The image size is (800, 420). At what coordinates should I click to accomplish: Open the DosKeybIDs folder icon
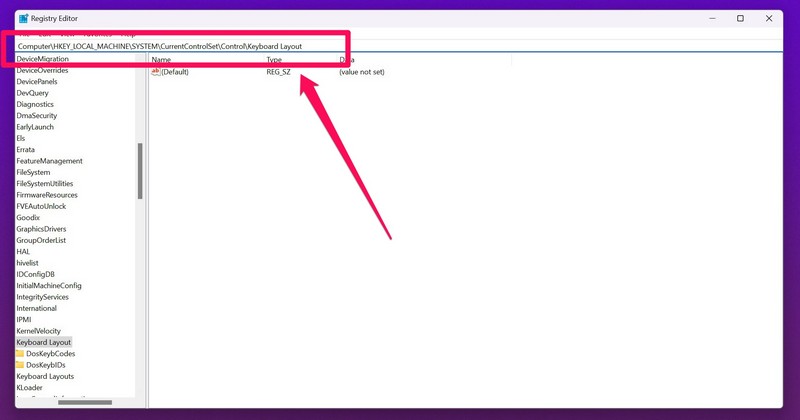point(20,364)
